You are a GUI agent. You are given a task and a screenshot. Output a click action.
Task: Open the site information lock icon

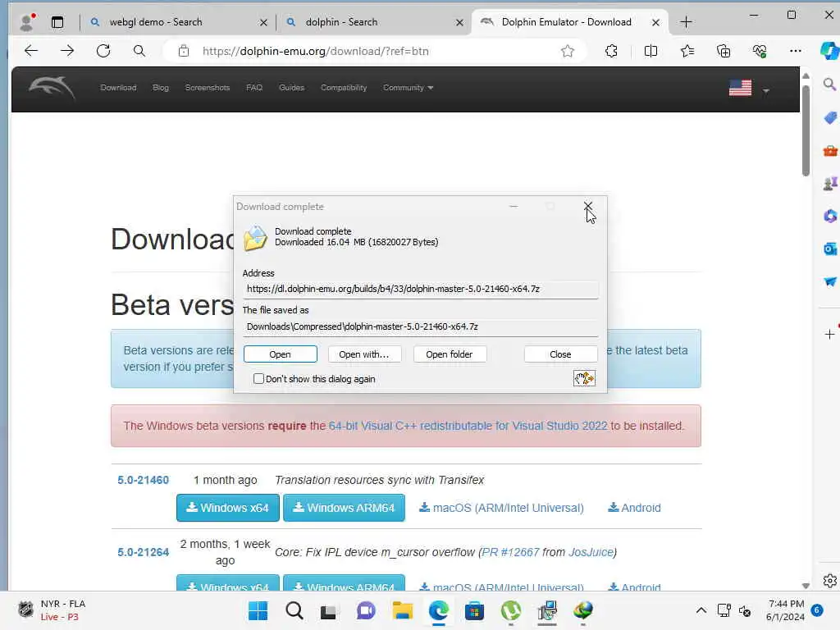184,51
